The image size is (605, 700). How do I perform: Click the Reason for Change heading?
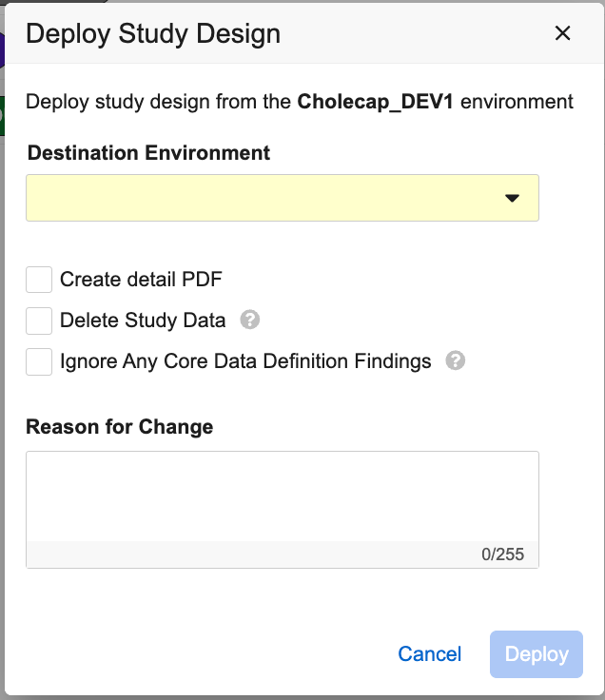coord(120,427)
